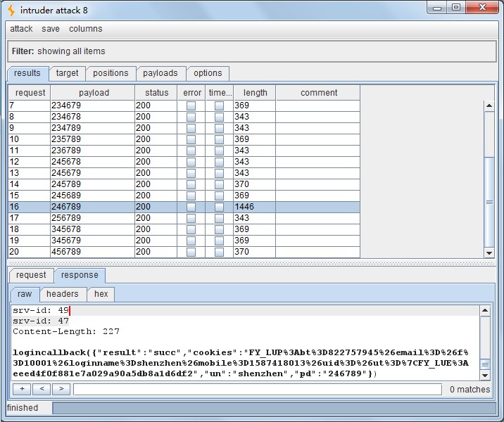
Task: Toggle timeout checkbox for request 8
Action: pos(219,117)
